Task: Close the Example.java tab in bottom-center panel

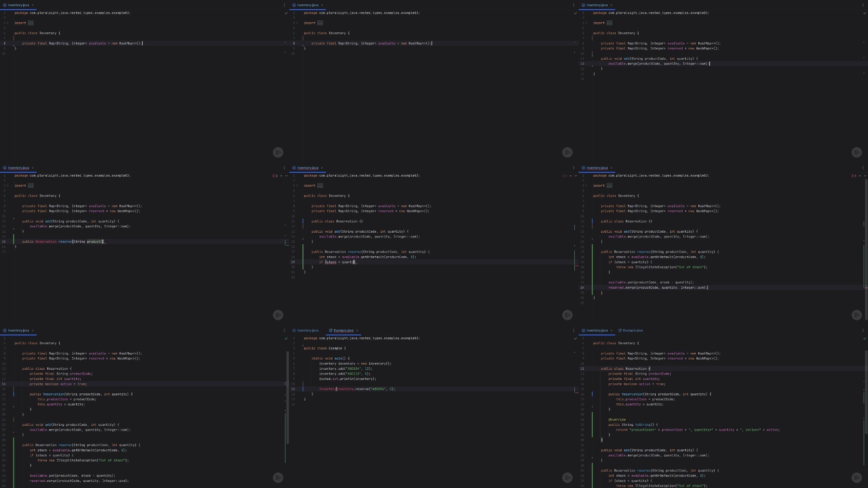Action: pos(357,331)
